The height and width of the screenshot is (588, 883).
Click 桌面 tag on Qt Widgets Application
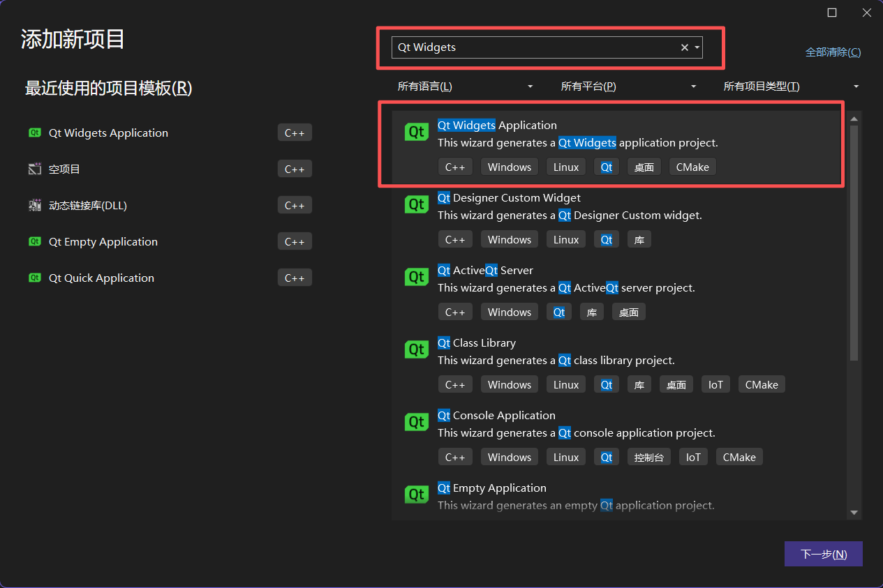coord(644,167)
